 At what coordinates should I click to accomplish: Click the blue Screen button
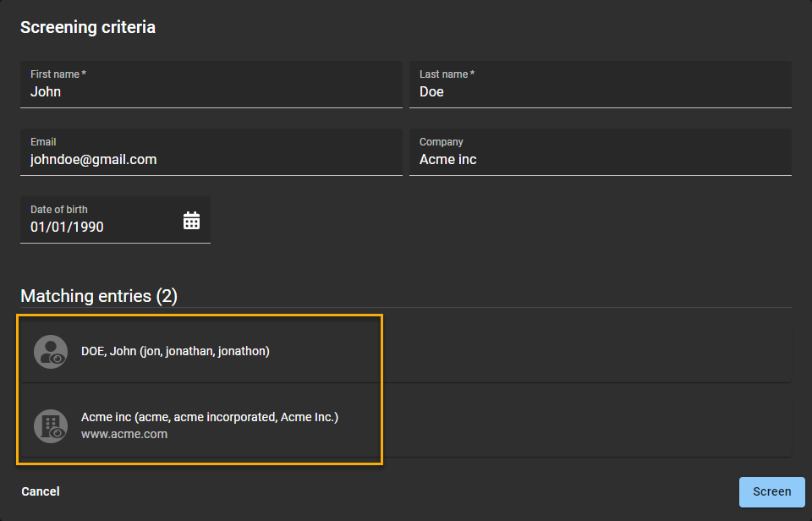(x=771, y=491)
